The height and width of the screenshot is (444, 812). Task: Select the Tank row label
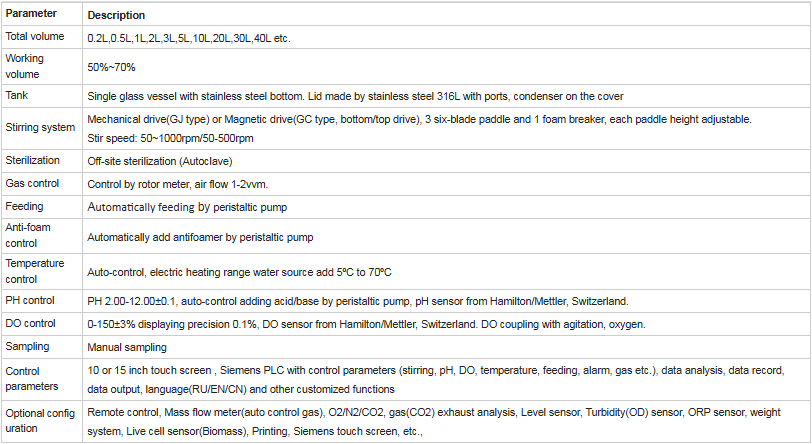pyautogui.click(x=17, y=95)
